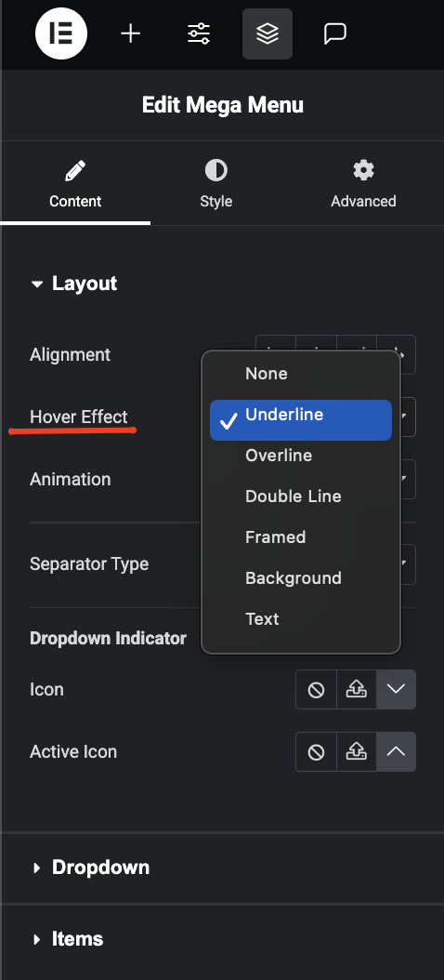Toggle the Structure layers icon

(x=268, y=33)
